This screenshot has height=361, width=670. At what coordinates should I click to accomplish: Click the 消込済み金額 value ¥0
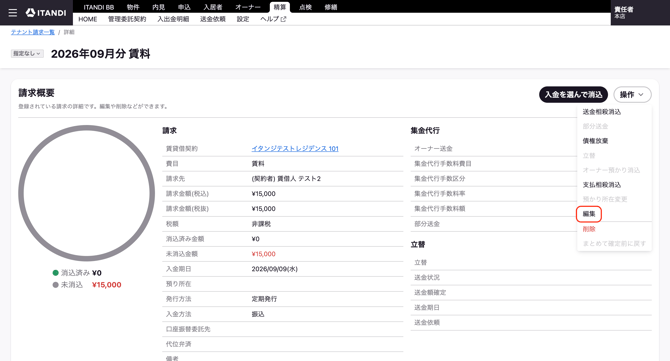coord(256,239)
